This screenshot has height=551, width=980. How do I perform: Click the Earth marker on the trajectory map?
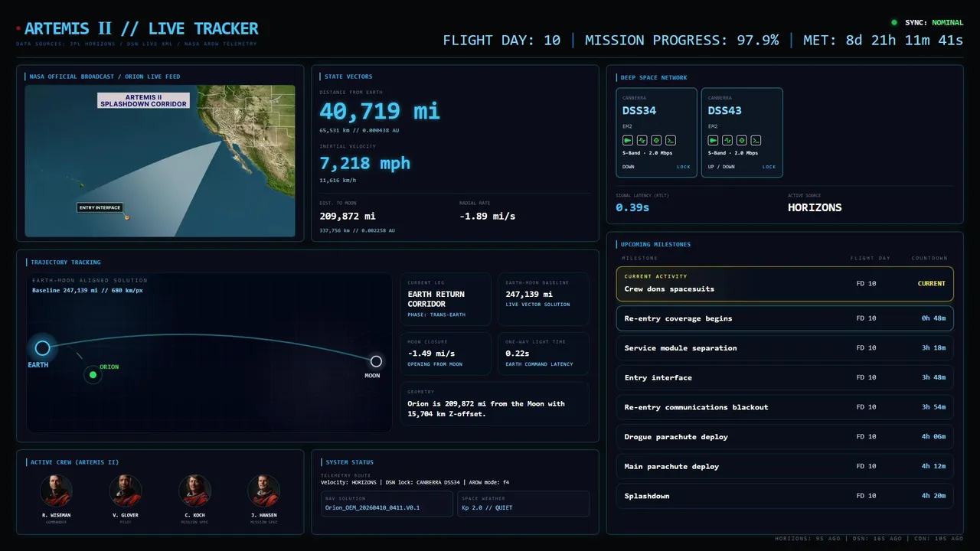click(42, 348)
